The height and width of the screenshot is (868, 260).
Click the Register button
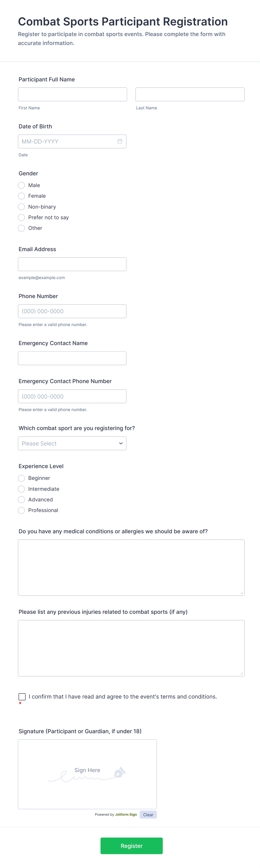tap(131, 846)
